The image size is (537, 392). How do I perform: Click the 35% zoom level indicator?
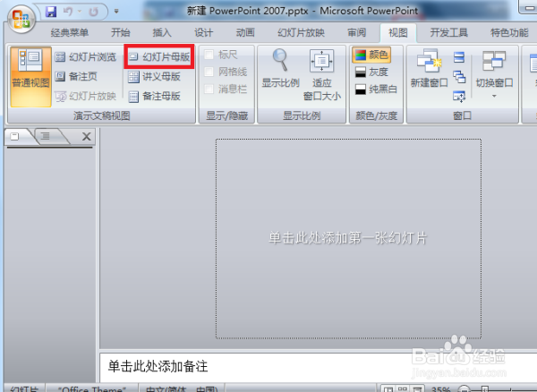440,389
